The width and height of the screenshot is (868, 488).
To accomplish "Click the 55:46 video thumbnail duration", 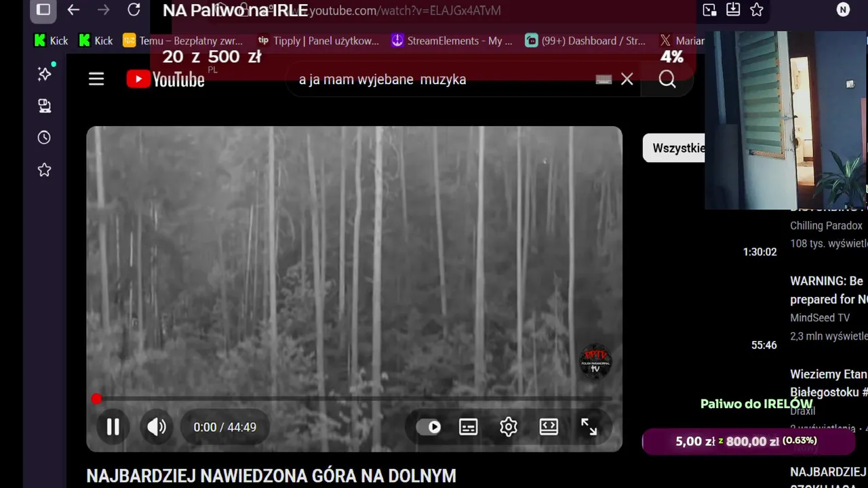I will click(x=764, y=346).
